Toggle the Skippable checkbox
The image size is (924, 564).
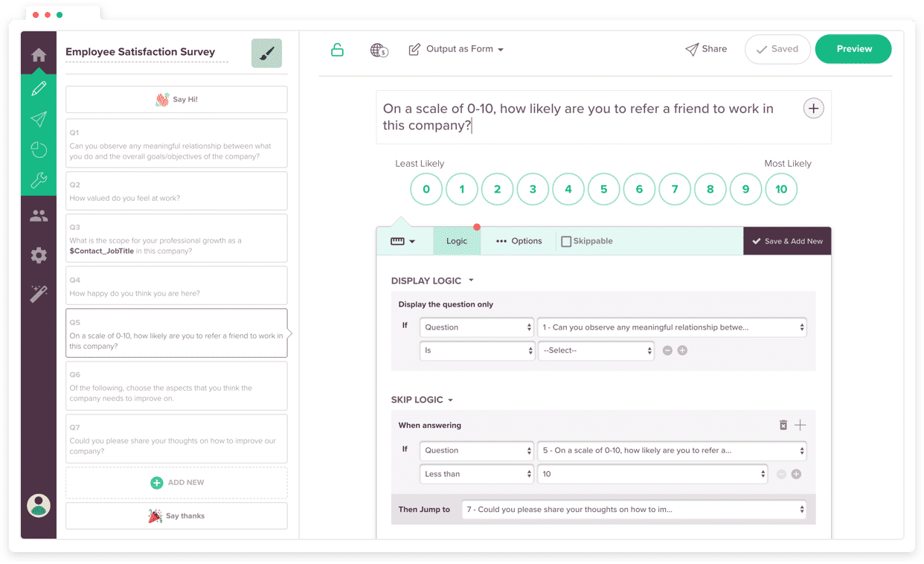point(566,241)
